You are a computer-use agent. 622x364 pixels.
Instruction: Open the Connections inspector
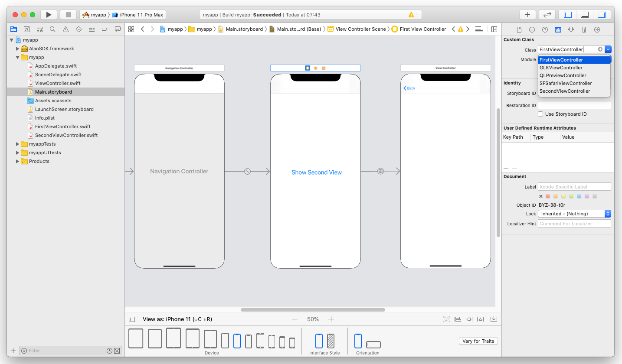(597, 29)
